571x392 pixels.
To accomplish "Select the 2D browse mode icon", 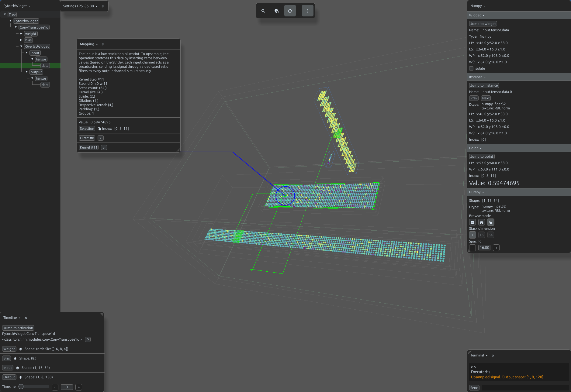I will (472, 222).
